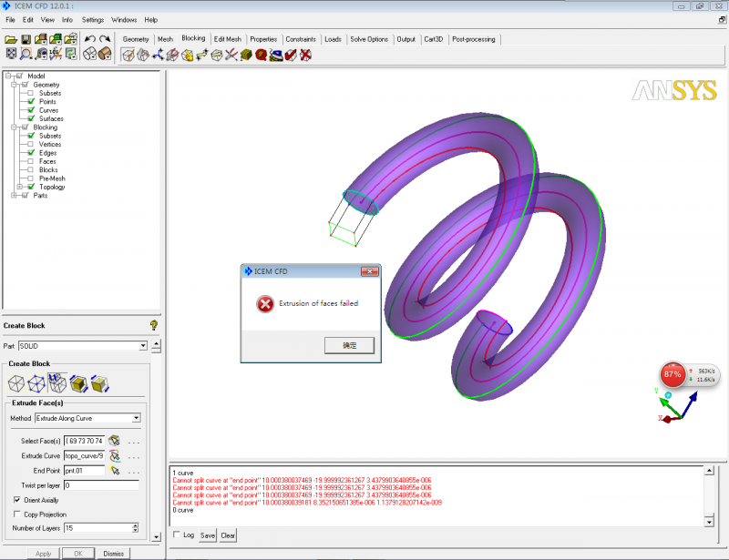729x560 pixels.
Task: Open the geometry file icon
Action: pos(41,39)
